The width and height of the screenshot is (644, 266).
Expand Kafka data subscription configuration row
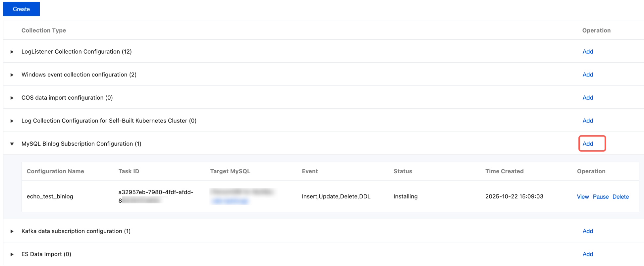point(12,231)
